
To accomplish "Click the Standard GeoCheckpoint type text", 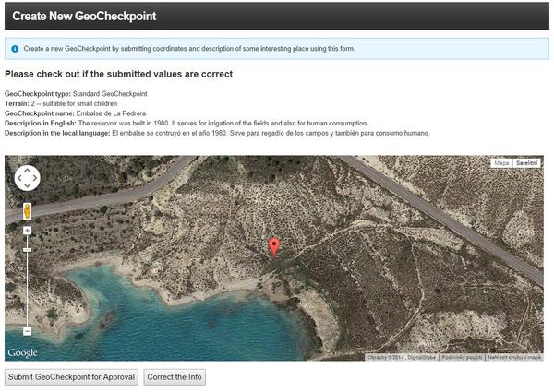I will click(x=110, y=94).
